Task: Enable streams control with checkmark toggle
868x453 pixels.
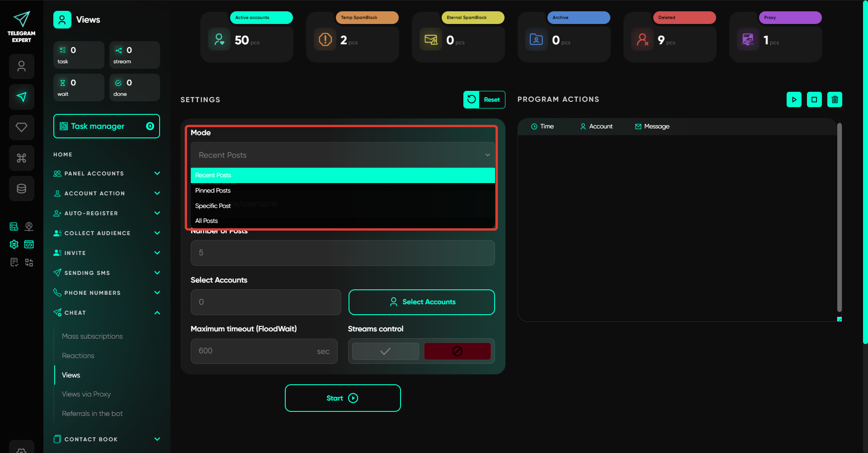Action: click(x=385, y=351)
